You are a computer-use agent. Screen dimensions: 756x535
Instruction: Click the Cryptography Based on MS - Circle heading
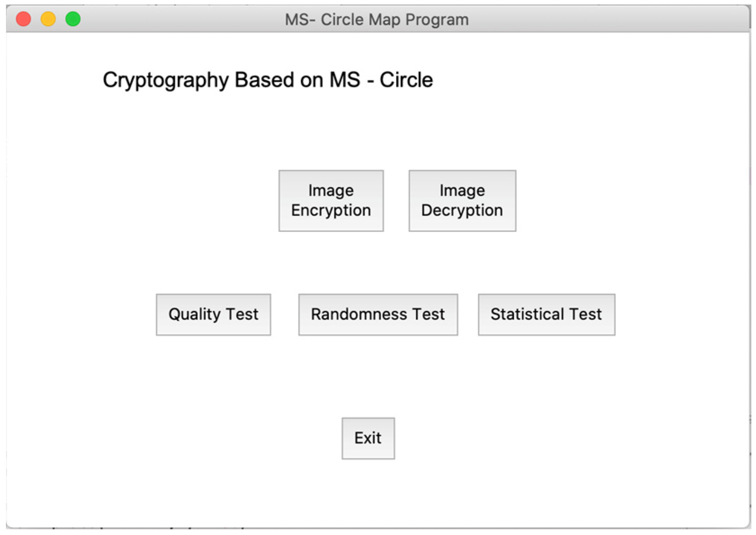tap(268, 80)
